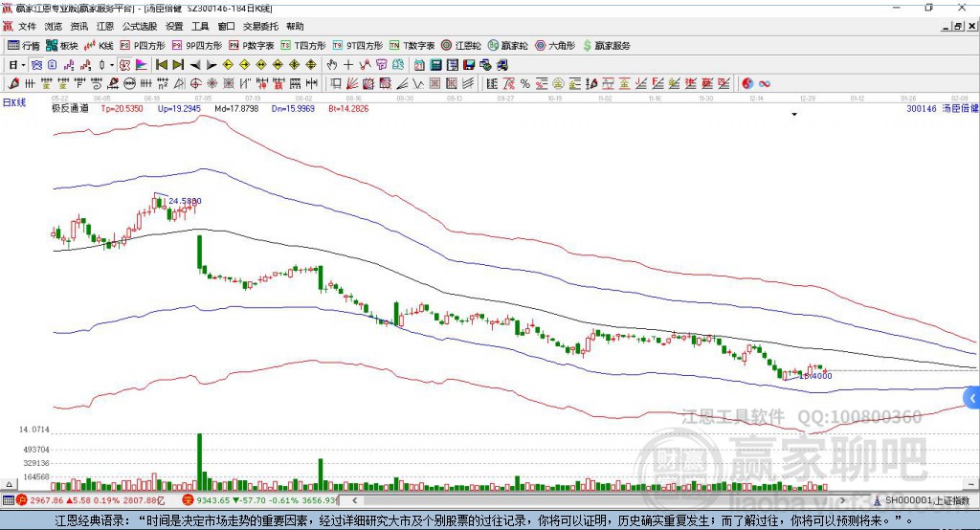This screenshot has width=980, height=530.
Task: Click the volume pane minus button
Action: tap(970, 484)
